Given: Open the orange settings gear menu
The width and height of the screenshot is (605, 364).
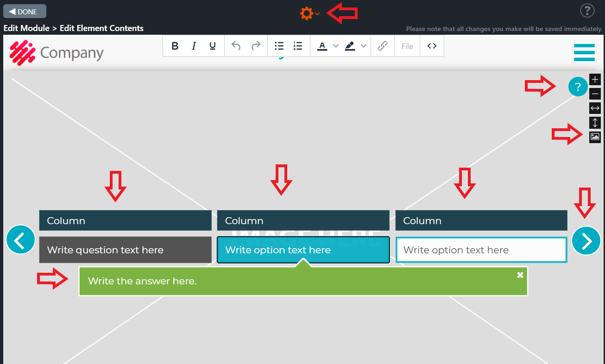Looking at the screenshot, I should click(309, 13).
